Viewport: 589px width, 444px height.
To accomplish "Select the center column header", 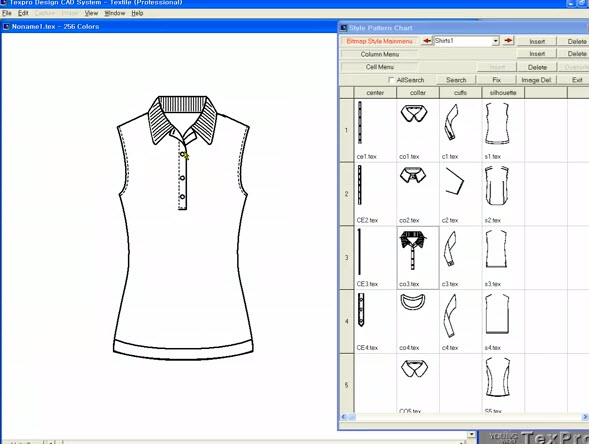I will coord(375,92).
